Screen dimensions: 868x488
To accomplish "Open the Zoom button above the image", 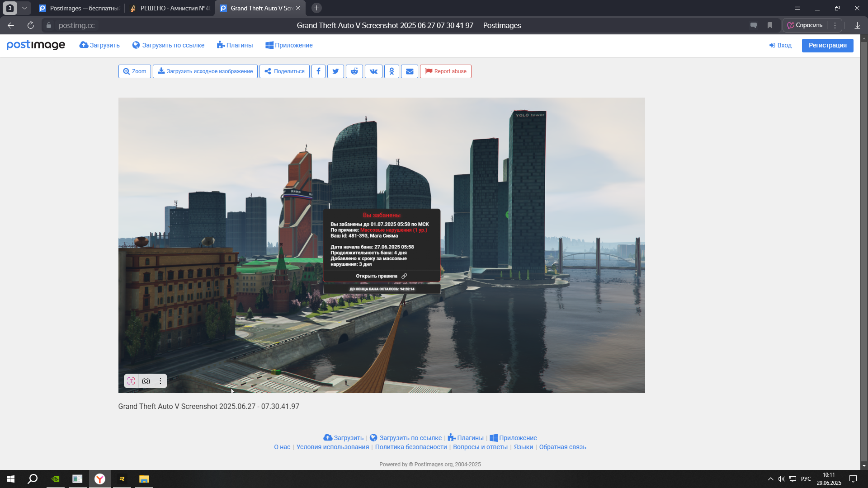I will pyautogui.click(x=135, y=71).
